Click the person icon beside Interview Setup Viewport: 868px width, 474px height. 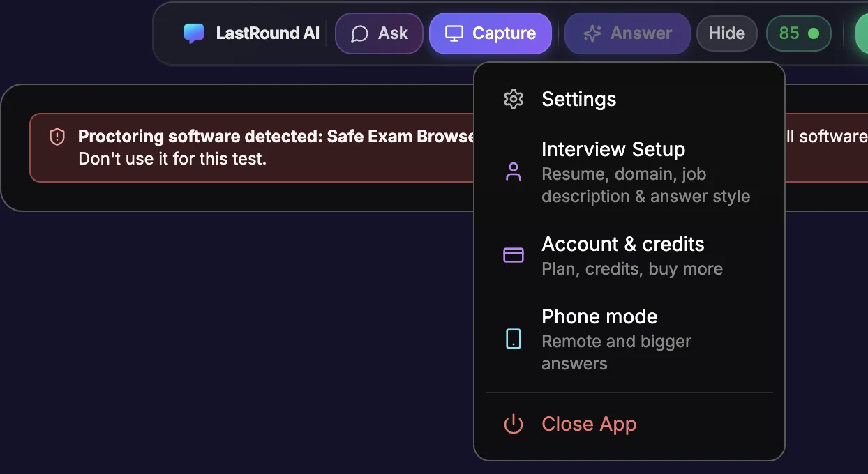pos(514,172)
